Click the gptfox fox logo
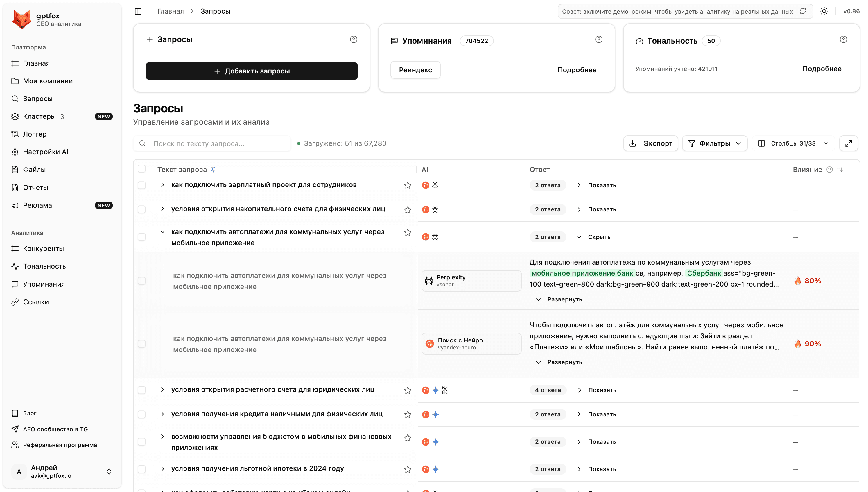Image resolution: width=868 pixels, height=492 pixels. (21, 19)
